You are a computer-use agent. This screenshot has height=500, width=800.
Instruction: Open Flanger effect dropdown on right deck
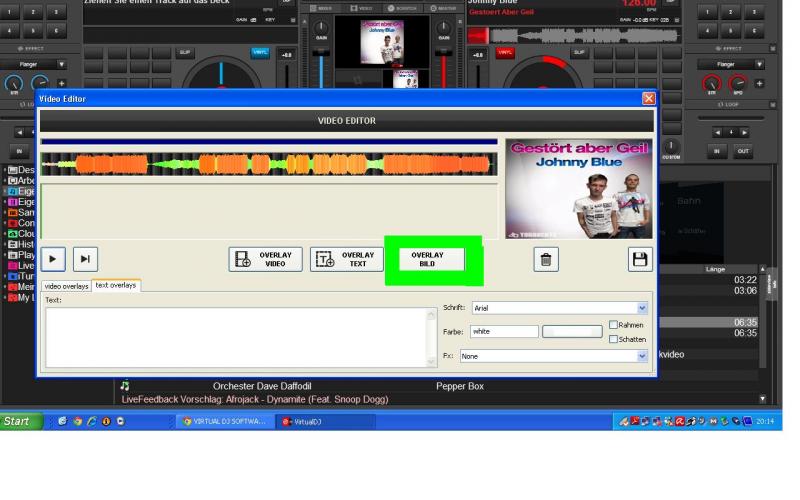click(x=731, y=64)
